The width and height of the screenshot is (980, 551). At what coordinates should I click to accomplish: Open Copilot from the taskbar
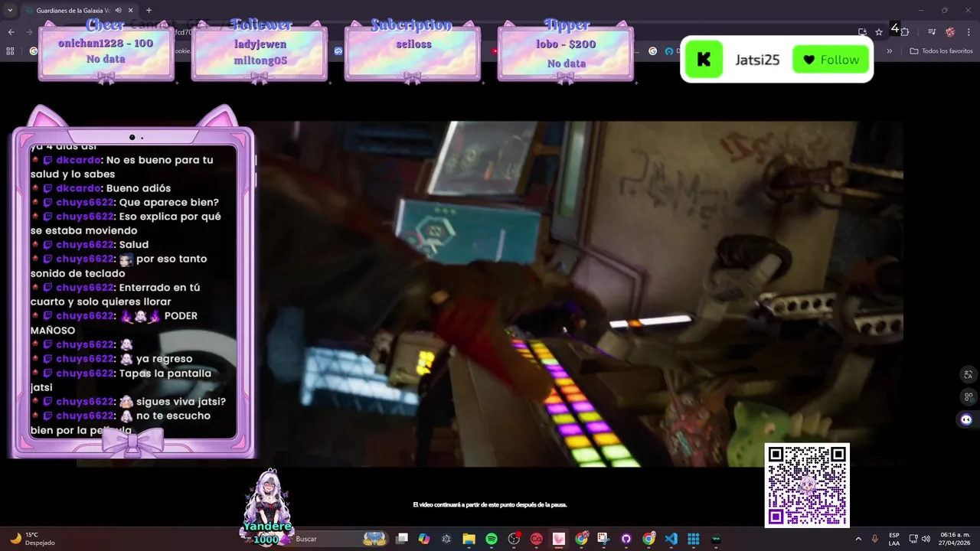tap(424, 539)
